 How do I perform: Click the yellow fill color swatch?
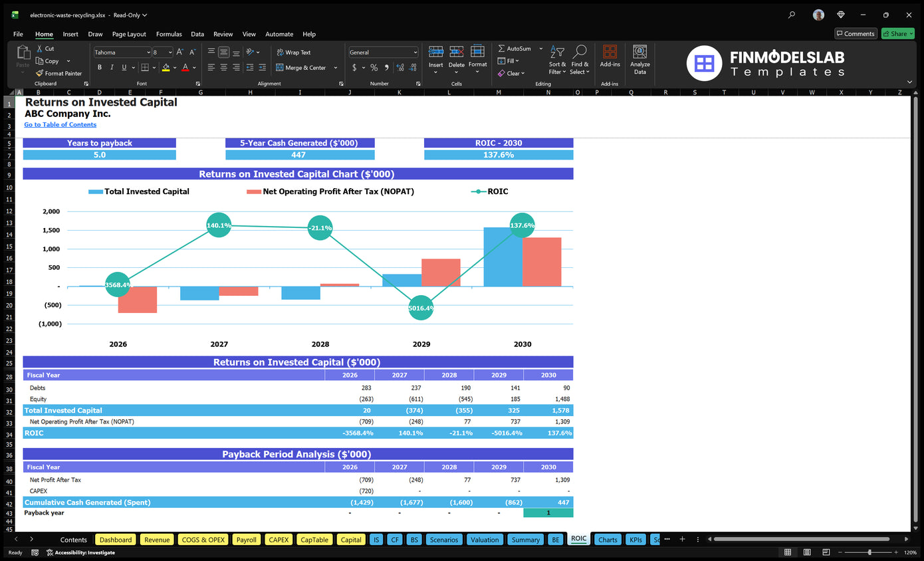click(166, 68)
